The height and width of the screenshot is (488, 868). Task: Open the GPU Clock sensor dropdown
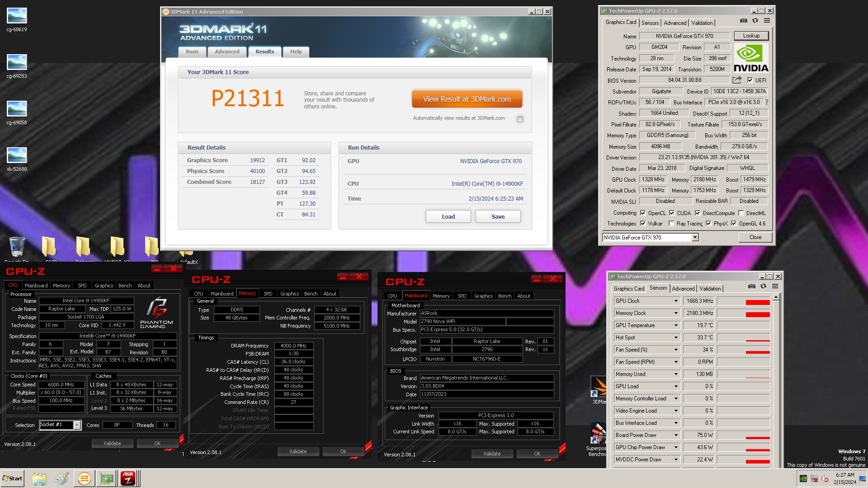tap(676, 301)
